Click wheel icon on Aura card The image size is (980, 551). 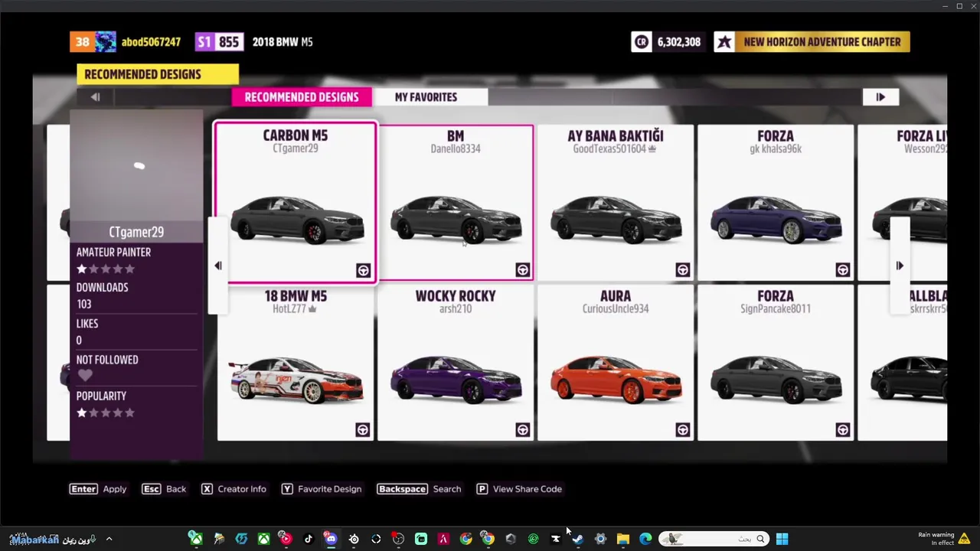[x=683, y=429]
